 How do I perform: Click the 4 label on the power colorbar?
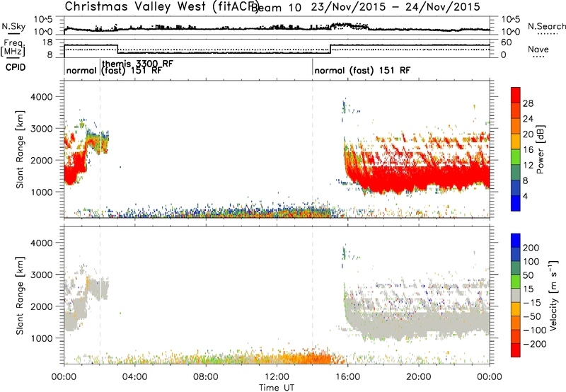click(525, 196)
